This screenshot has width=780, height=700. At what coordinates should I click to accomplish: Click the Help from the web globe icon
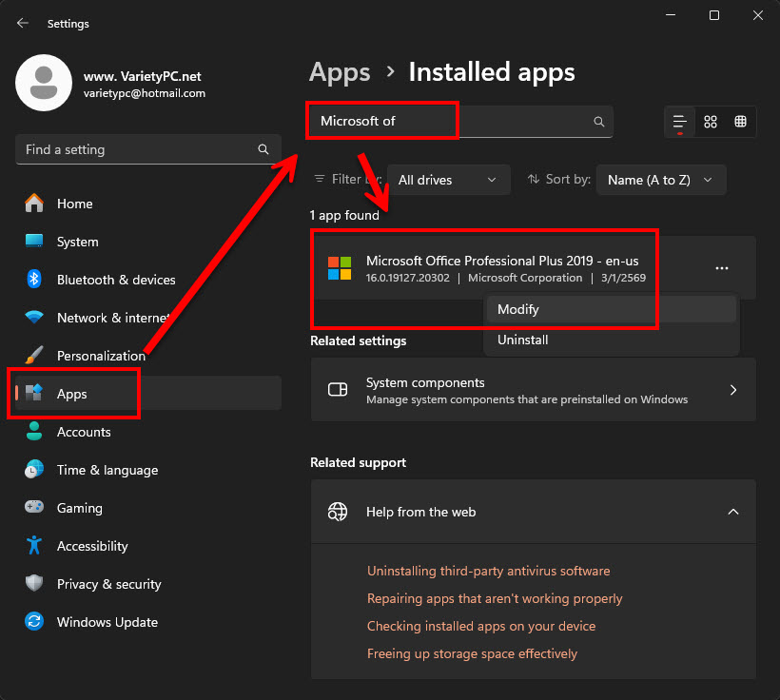pyautogui.click(x=338, y=512)
